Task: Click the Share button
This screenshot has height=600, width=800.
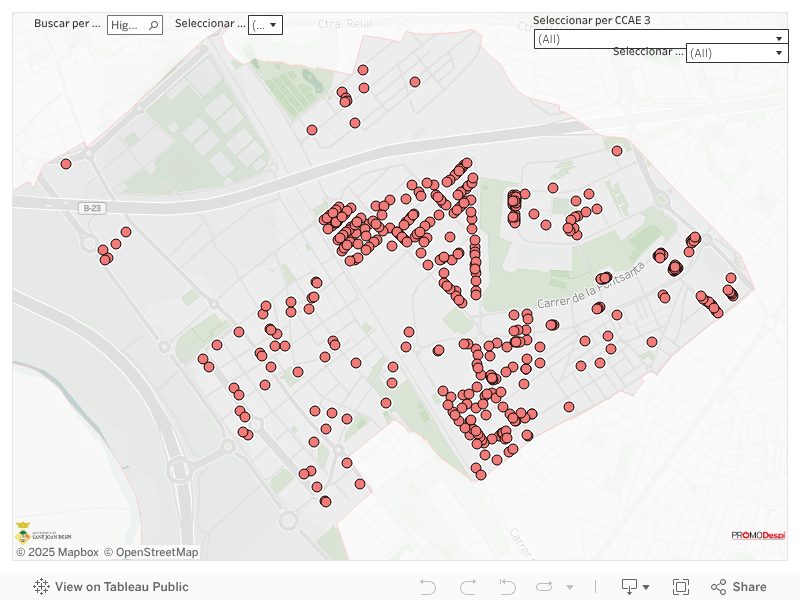Action: pyautogui.click(x=738, y=587)
